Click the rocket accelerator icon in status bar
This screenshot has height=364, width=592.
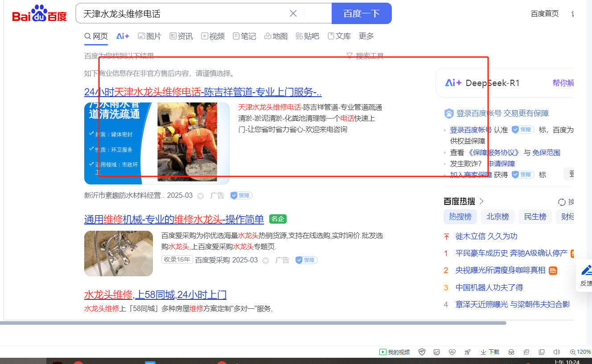pos(467,352)
